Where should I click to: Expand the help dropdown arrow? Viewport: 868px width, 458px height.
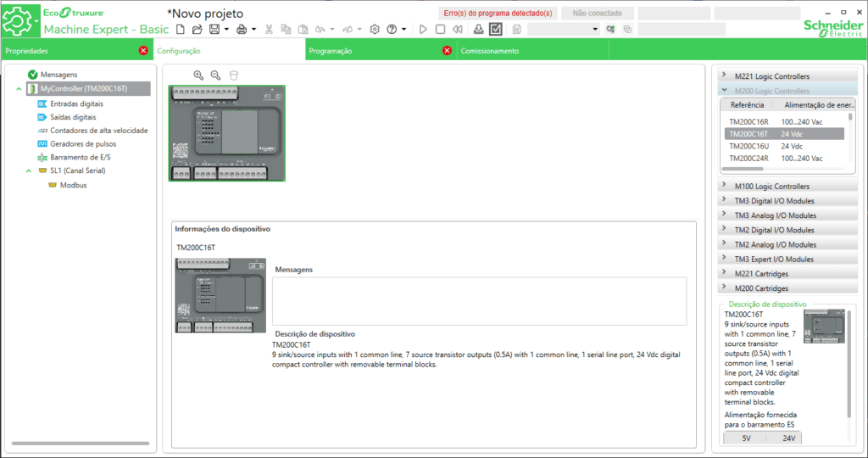(404, 30)
